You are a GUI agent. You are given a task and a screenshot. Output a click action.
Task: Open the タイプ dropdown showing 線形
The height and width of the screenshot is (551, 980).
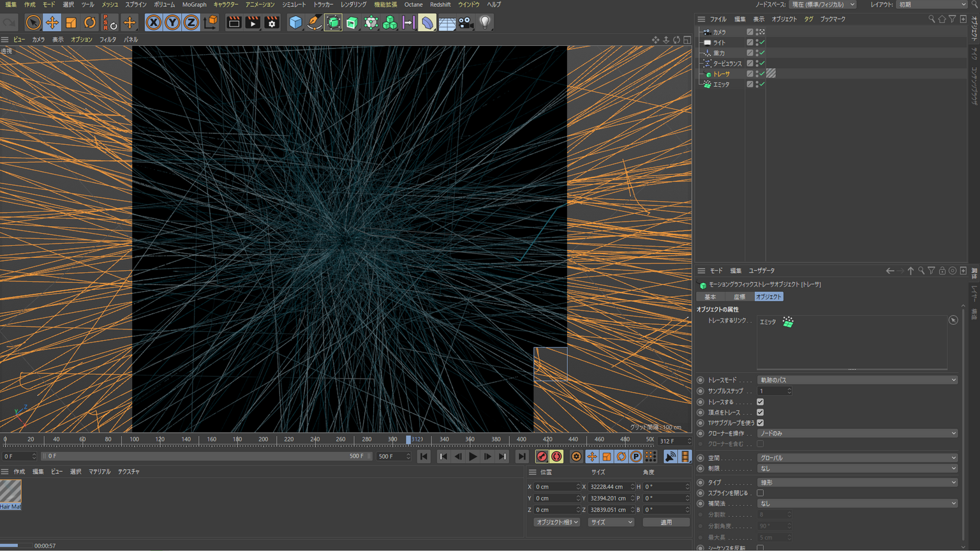point(857,483)
